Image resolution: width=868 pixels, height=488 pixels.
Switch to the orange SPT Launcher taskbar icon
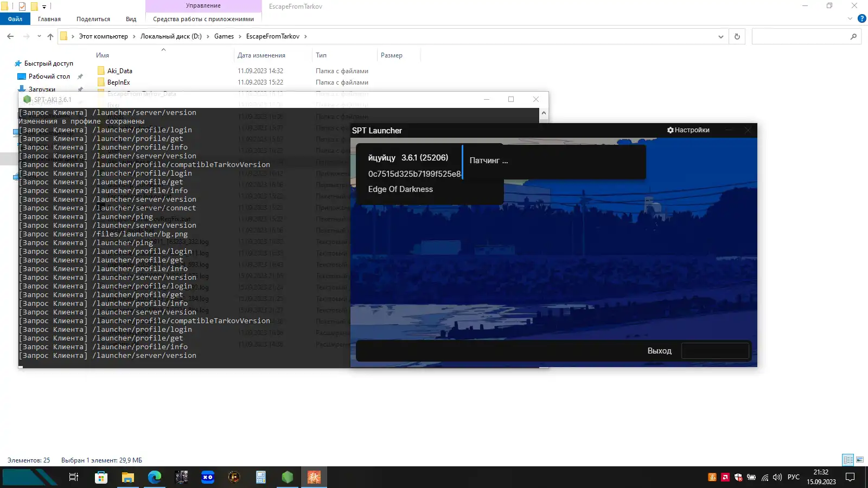[314, 477]
